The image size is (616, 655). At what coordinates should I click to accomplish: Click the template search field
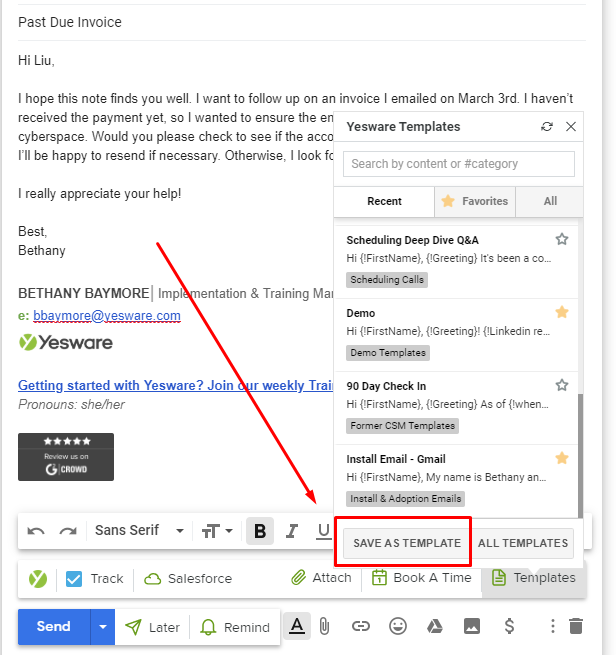point(459,164)
